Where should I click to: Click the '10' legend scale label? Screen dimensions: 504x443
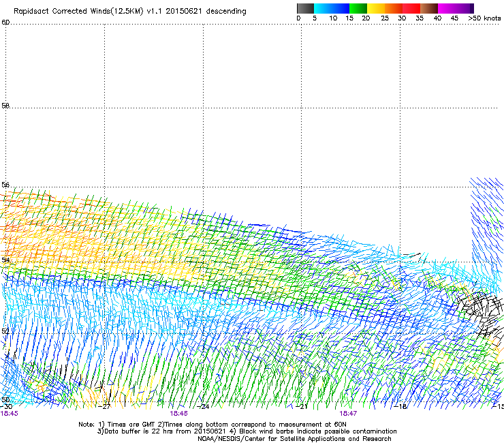(x=333, y=18)
